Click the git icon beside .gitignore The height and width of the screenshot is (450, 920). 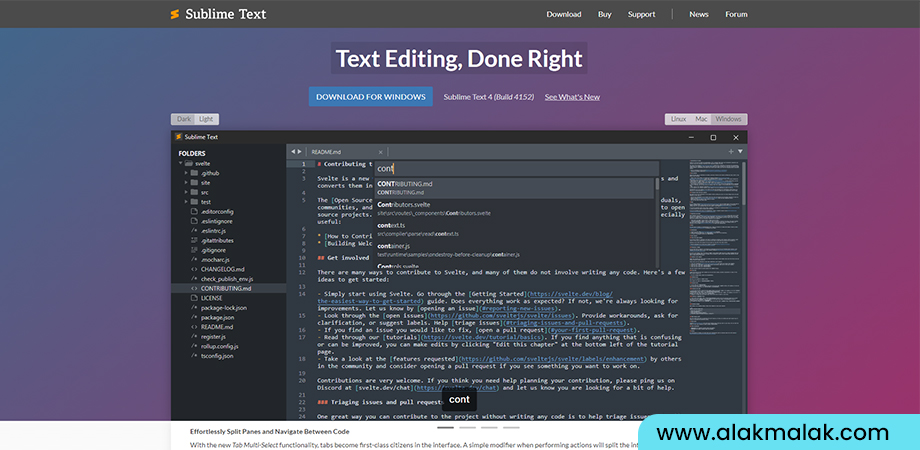click(194, 250)
